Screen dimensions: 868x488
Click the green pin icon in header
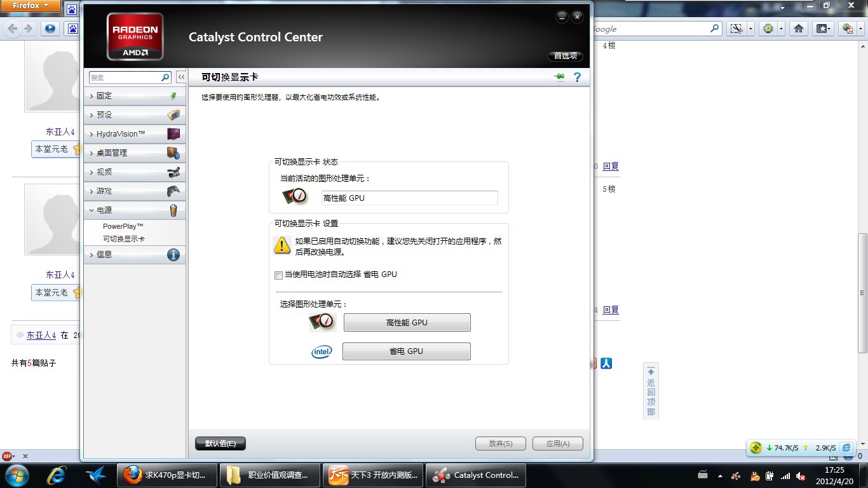(559, 78)
